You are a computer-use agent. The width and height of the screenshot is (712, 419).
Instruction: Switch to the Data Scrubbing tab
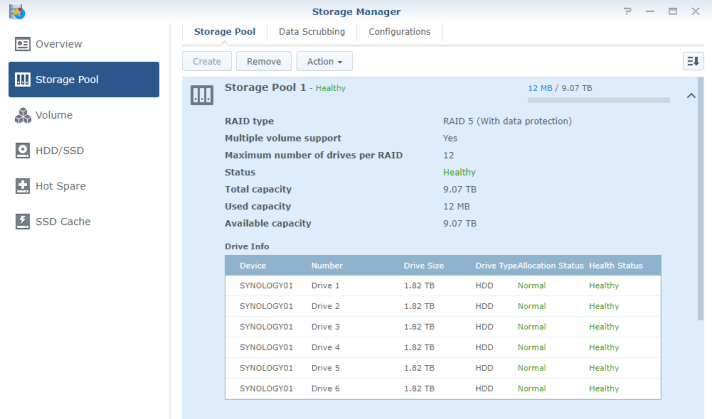pyautogui.click(x=312, y=32)
